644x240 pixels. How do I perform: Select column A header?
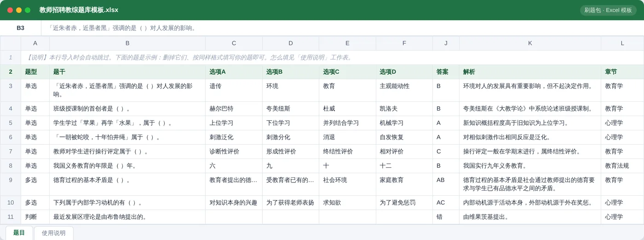point(35,43)
